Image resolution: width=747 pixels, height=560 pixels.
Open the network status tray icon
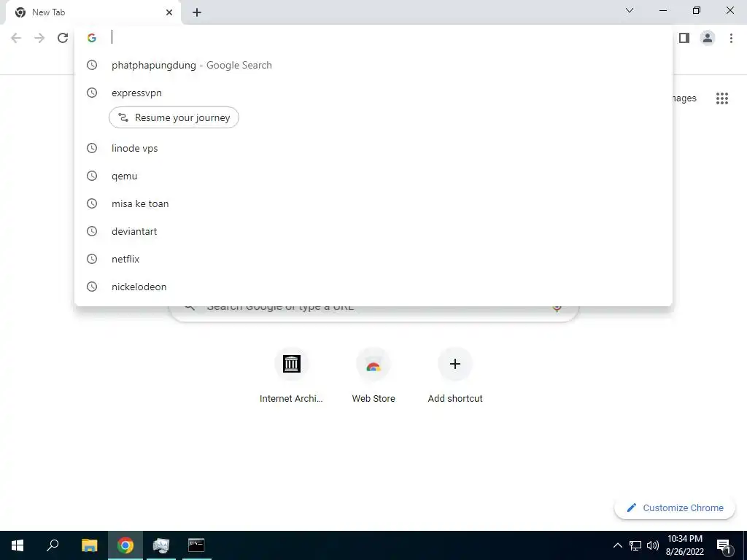click(x=635, y=545)
